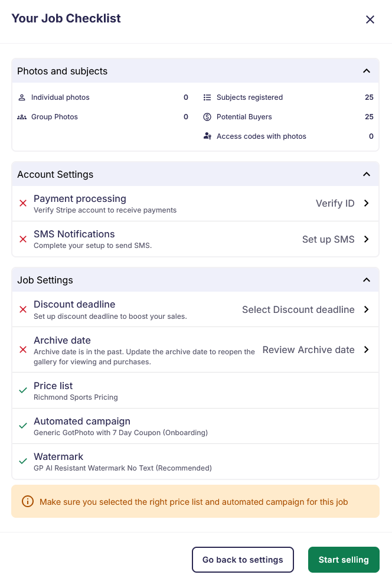Review the Archive date setting
Screen dimensions: 392x578
(x=308, y=350)
